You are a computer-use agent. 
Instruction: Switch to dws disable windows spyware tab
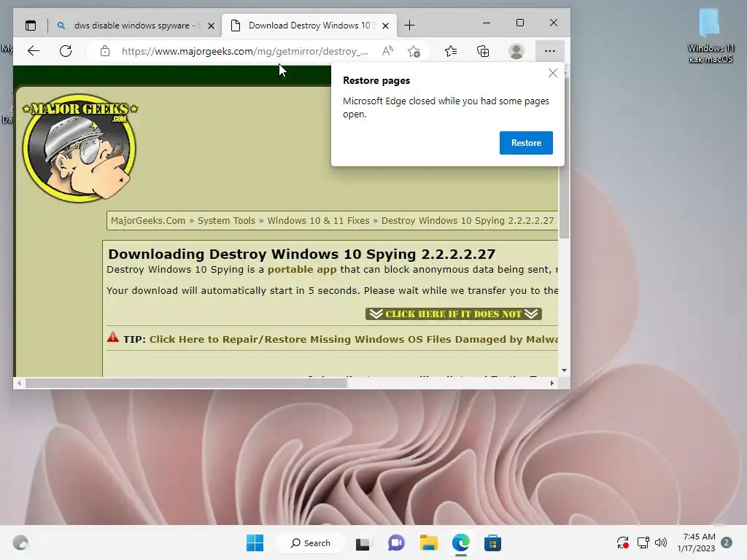click(x=135, y=26)
